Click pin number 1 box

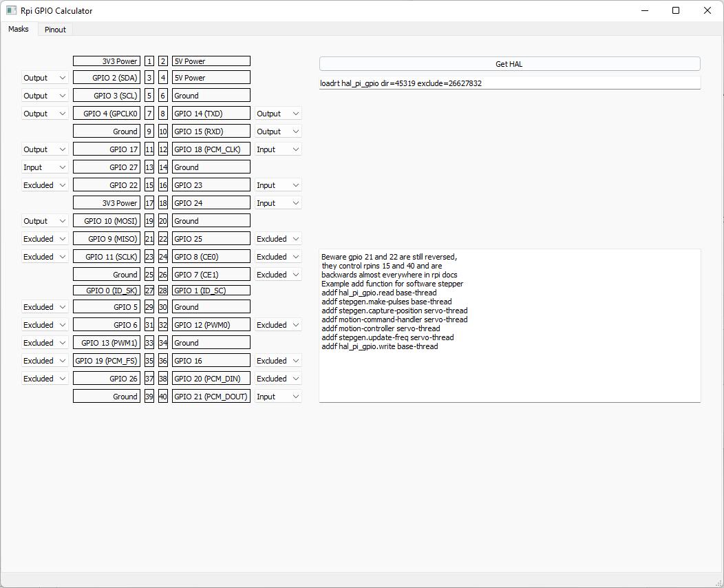tap(149, 61)
